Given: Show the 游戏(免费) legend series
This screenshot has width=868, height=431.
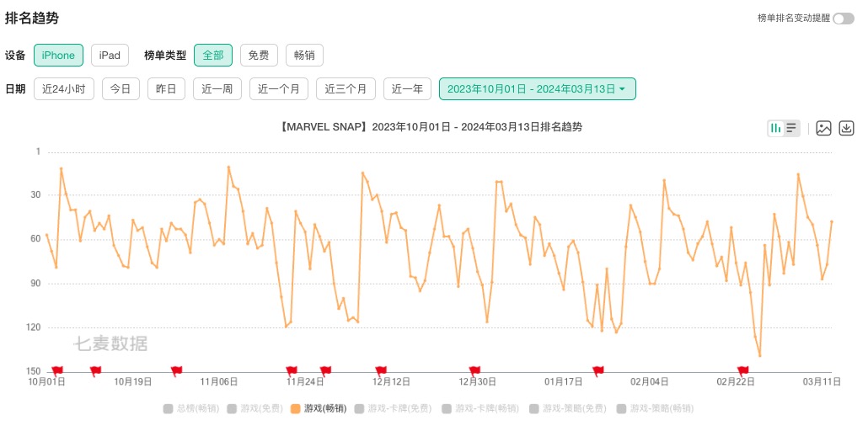Looking at the screenshot, I should point(255,409).
